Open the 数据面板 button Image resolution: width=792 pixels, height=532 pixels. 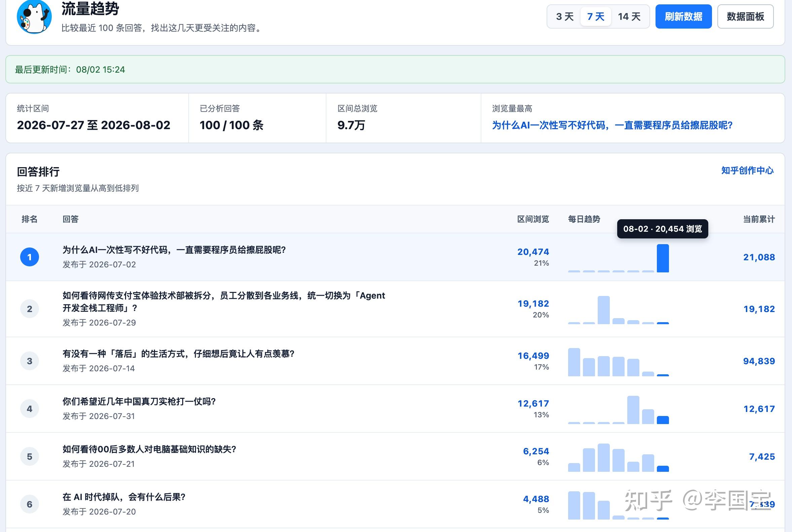point(746,16)
